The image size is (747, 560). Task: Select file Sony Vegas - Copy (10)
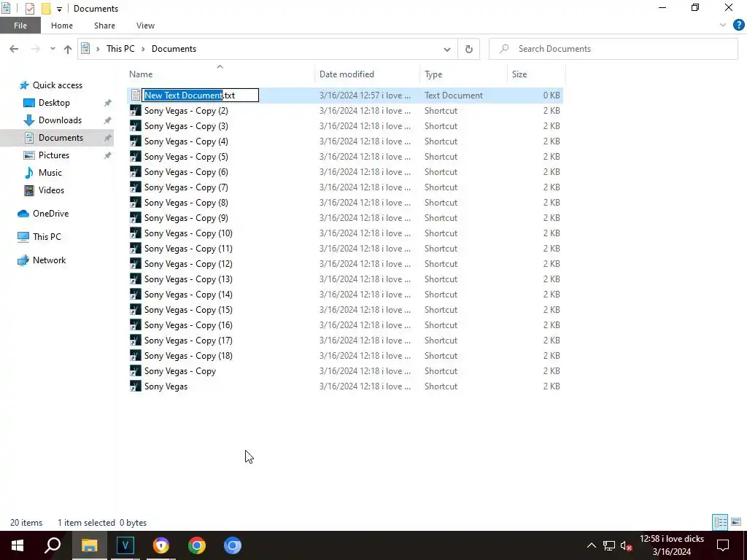pyautogui.click(x=188, y=233)
